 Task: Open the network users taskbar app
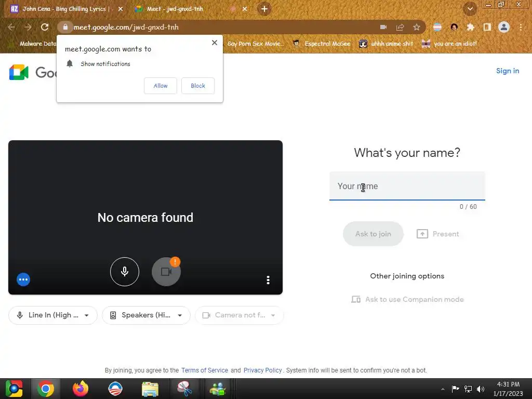pyautogui.click(x=218, y=389)
